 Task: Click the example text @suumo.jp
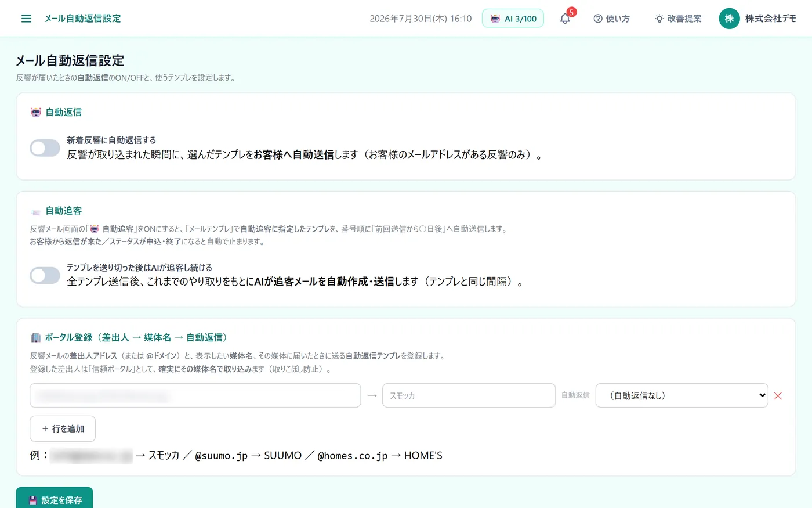coord(221,456)
